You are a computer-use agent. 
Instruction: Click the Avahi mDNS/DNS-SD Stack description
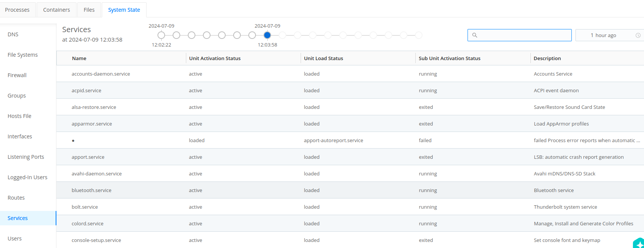564,174
